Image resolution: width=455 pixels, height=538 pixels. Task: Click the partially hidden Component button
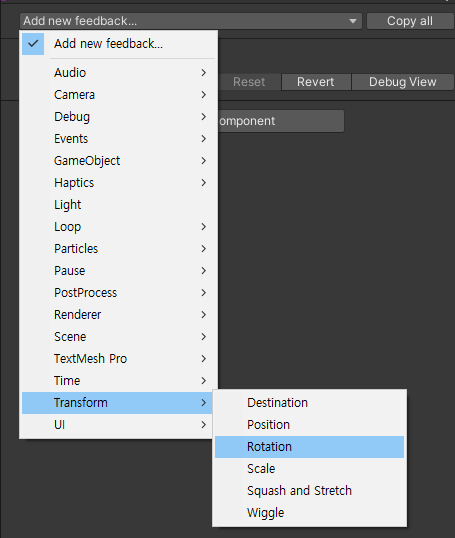tap(281, 121)
